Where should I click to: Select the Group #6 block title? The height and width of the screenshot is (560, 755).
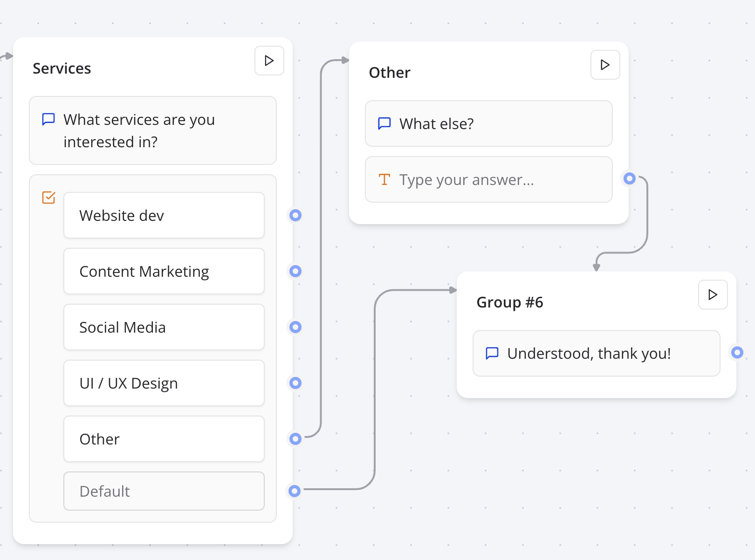coord(510,302)
